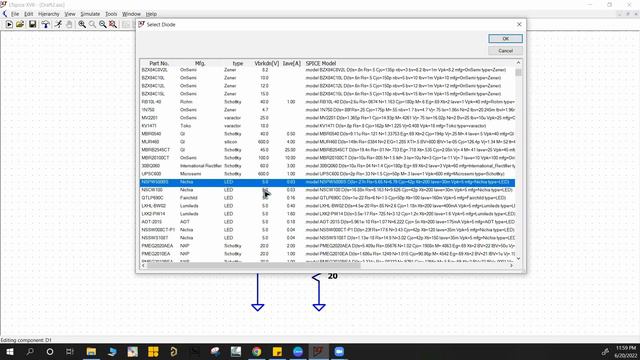Open the Window menu
The width and height of the screenshot is (640, 360).
pos(131,14)
